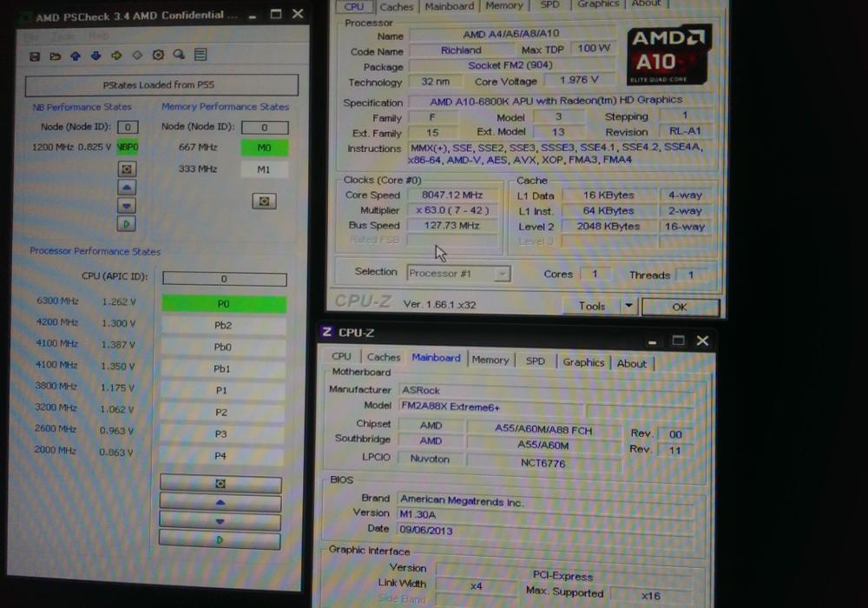Click the wide down arrow button under processor P-states

(220, 521)
